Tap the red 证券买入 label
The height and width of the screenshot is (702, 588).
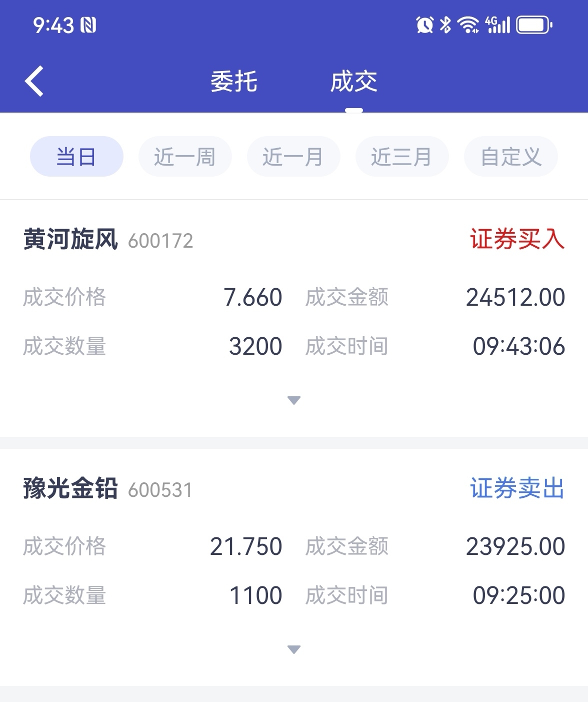(517, 239)
